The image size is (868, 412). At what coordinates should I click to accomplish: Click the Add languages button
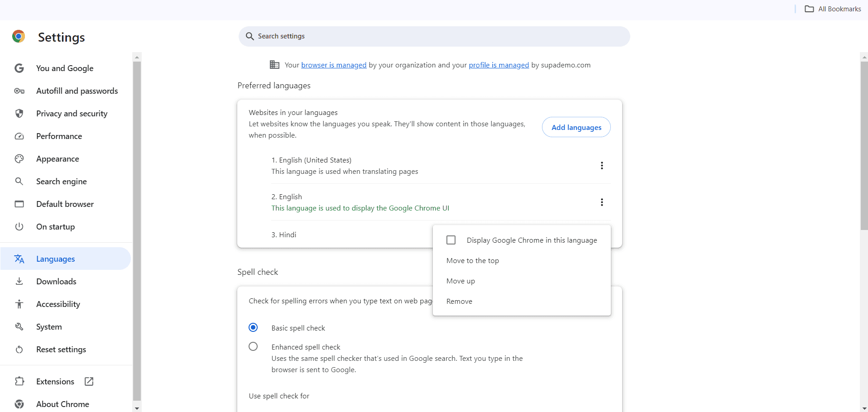coord(576,127)
